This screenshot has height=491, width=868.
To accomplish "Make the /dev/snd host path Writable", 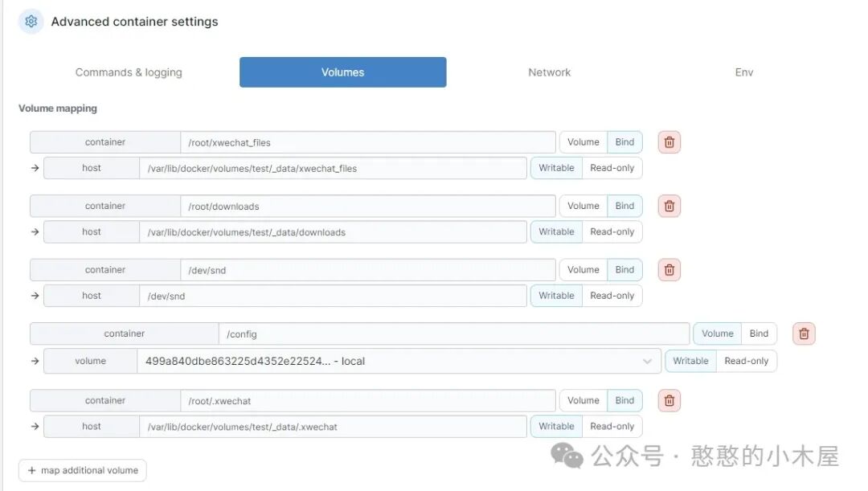I will pos(556,297).
